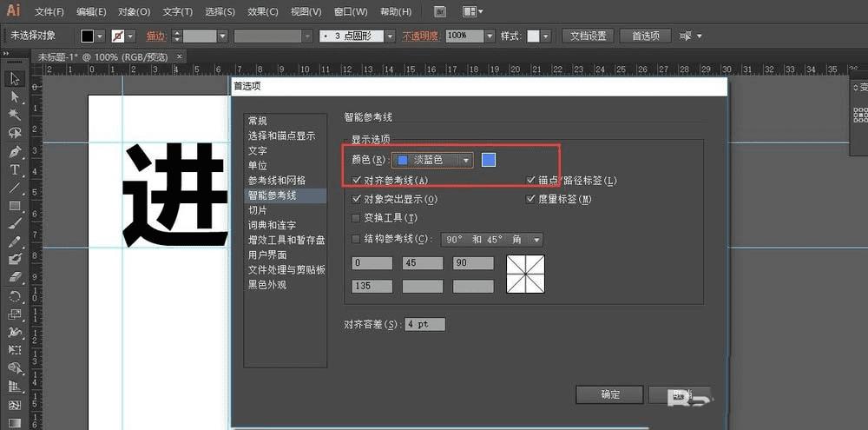Open the fill color dropdown arrow
This screenshot has height=430, width=868.
coord(100,36)
